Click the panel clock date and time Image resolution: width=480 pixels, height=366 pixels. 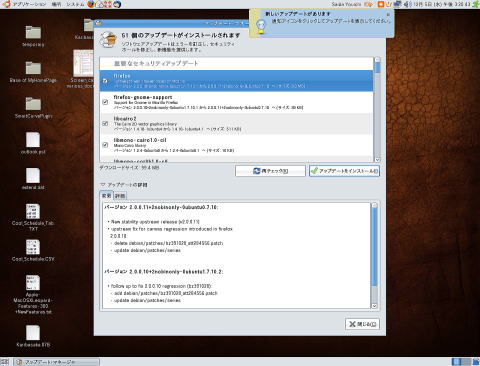[442, 4]
